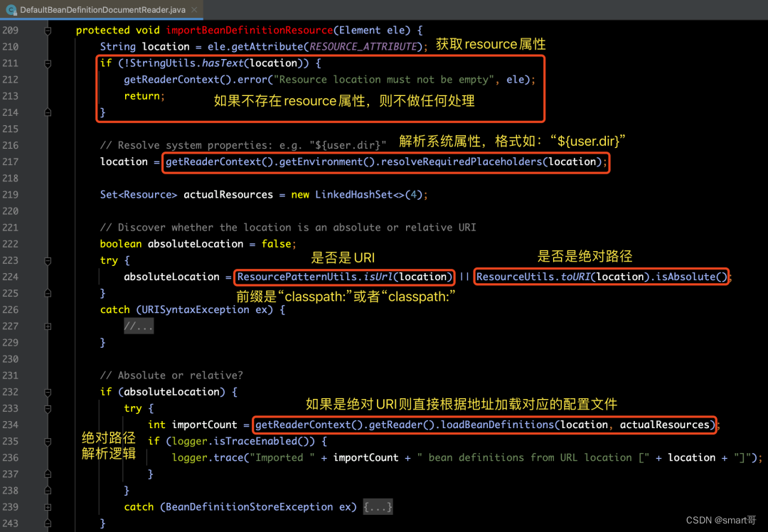Close the DefaultBeanDefinitionDocumentReader.java tab
The width and height of the screenshot is (768, 532).
coord(194,9)
